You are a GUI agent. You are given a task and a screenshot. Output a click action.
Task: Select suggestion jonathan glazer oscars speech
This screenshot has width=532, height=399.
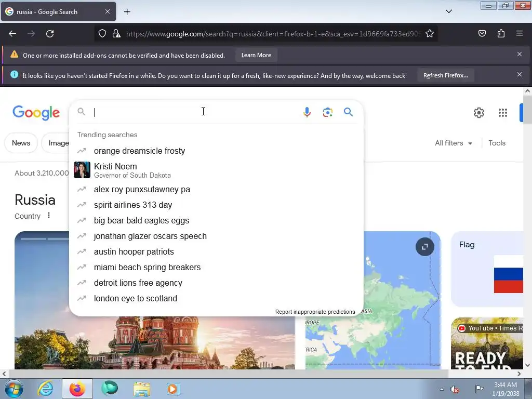[x=216, y=236]
